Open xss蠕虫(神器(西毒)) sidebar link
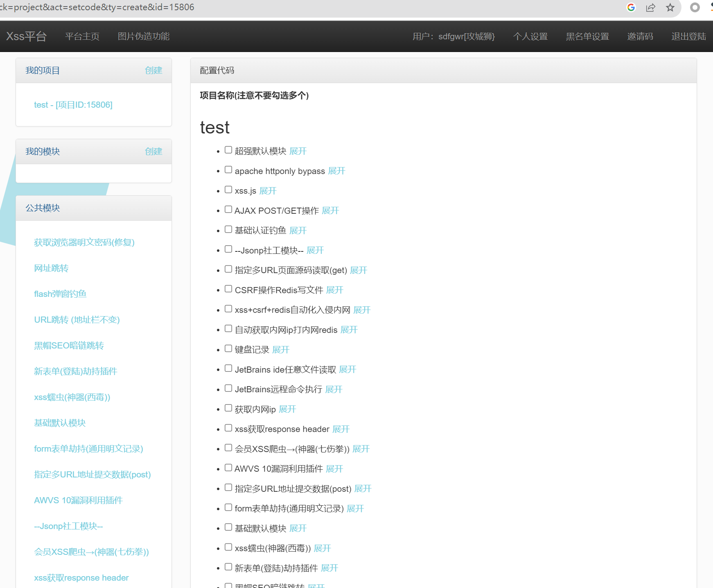 (72, 397)
